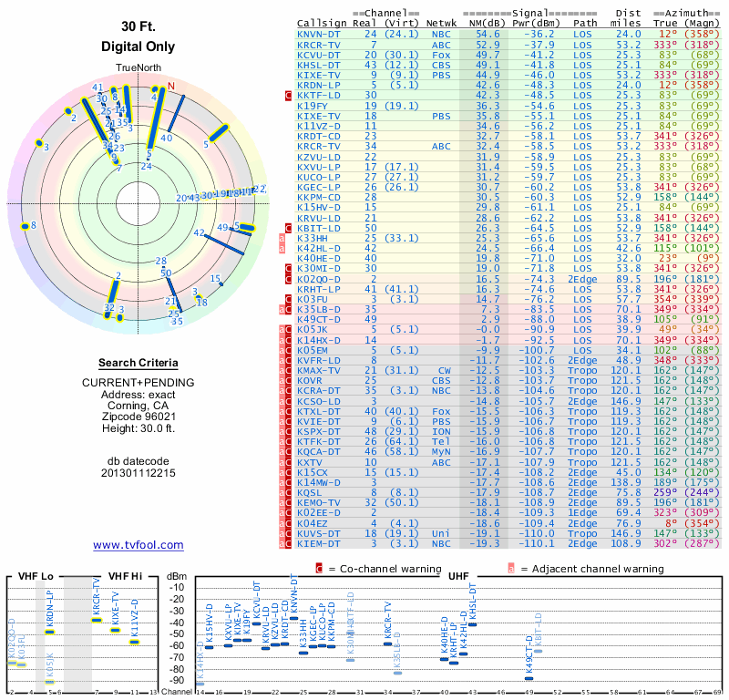
Task: Click the KRVU-LD callsign
Action: (x=318, y=218)
